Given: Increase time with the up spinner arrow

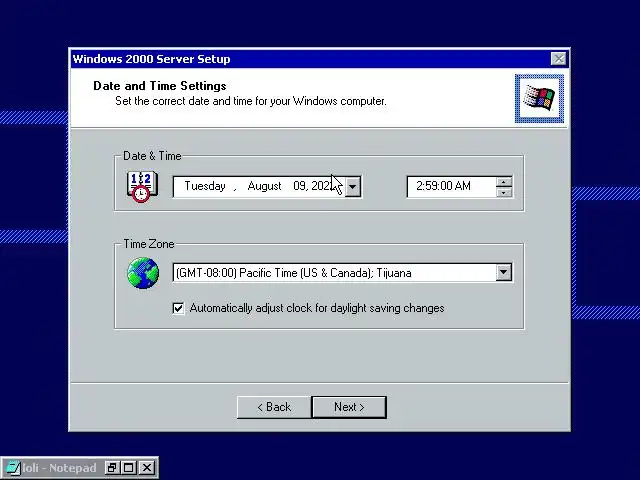Looking at the screenshot, I should pyautogui.click(x=504, y=182).
